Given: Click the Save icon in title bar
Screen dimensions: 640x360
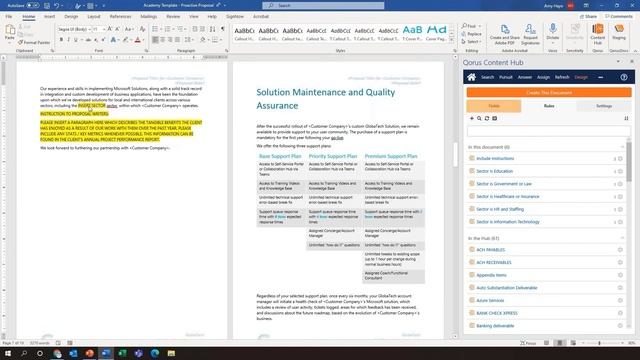Looking at the screenshot, I should tap(47, 5).
